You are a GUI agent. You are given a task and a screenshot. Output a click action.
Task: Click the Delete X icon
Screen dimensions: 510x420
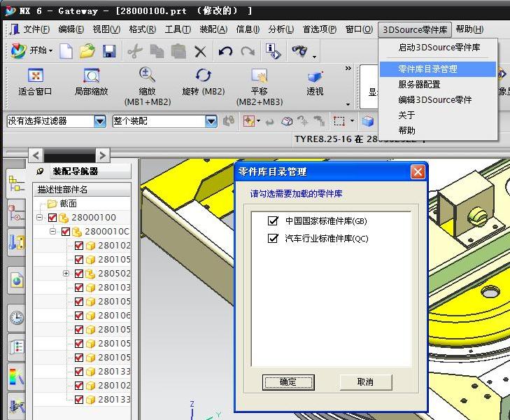[200, 51]
